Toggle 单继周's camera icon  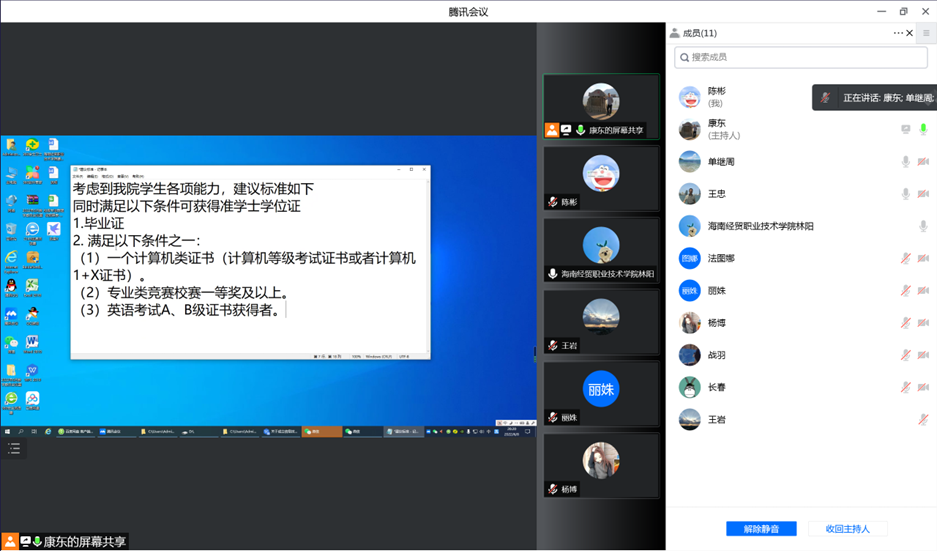(x=923, y=162)
